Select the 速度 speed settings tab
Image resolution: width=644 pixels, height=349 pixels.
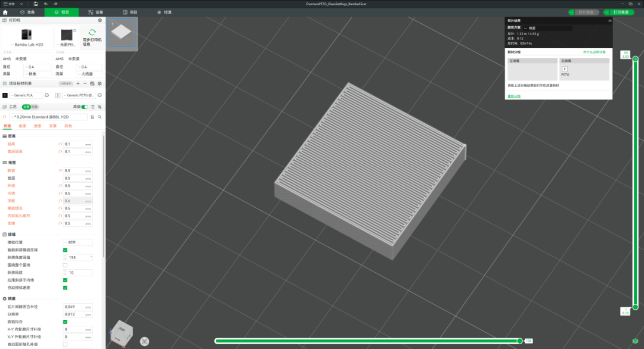[x=38, y=126]
